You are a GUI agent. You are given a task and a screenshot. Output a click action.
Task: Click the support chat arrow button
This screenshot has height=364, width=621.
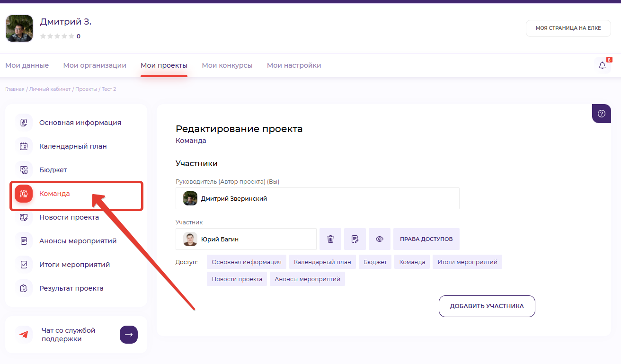click(129, 335)
